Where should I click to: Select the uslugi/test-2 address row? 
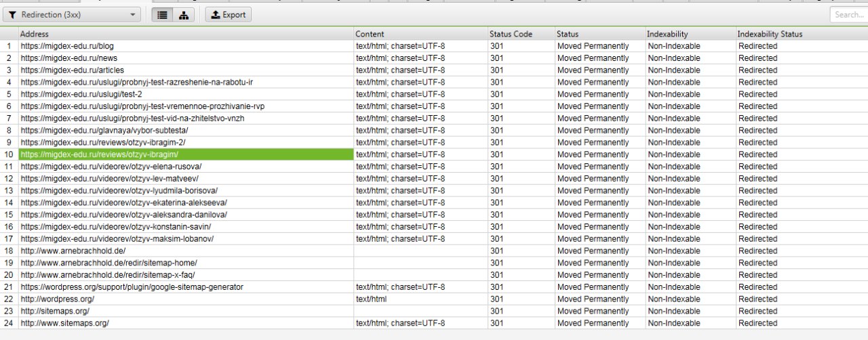tap(186, 94)
